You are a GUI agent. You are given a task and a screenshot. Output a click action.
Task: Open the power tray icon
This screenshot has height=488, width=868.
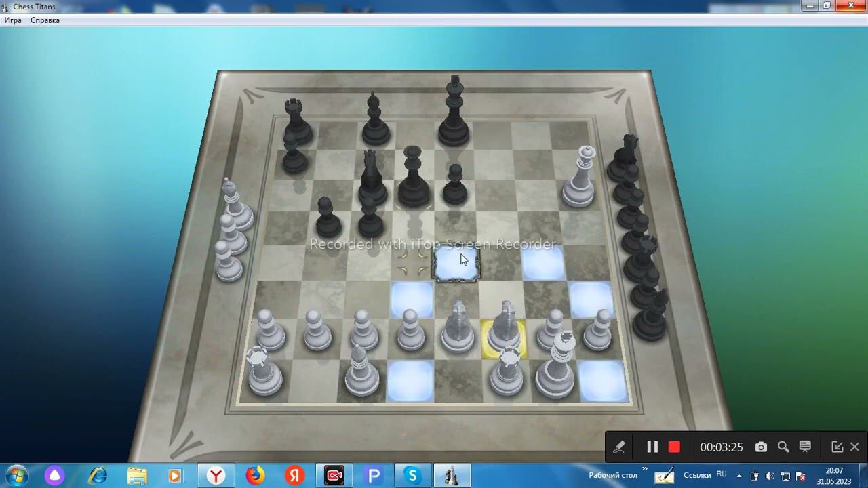coord(755,476)
